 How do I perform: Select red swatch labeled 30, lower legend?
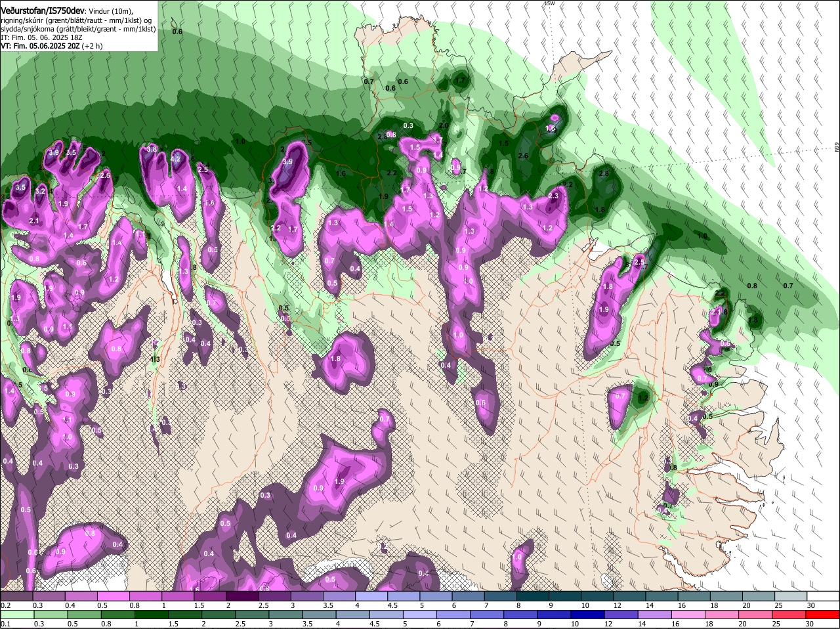point(824,615)
